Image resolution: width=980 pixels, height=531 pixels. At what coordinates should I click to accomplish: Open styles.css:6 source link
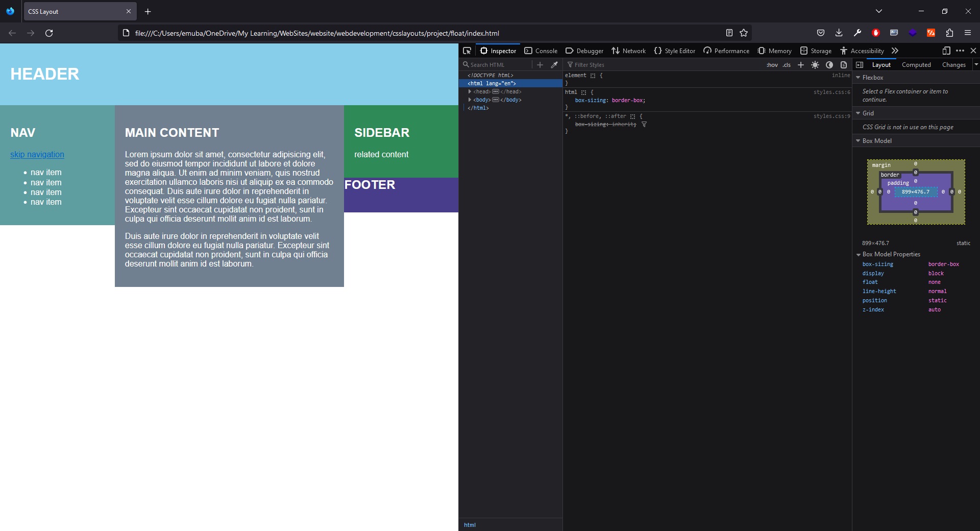[831, 92]
